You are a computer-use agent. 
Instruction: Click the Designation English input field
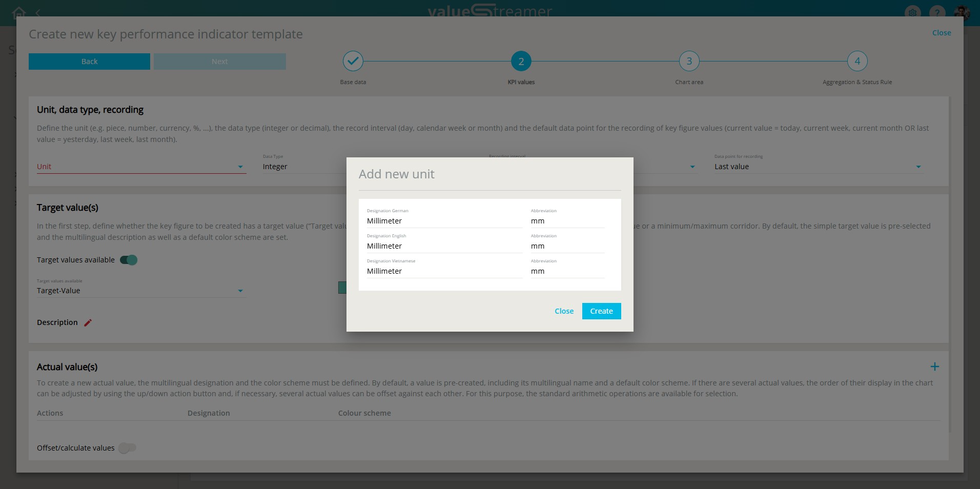444,246
